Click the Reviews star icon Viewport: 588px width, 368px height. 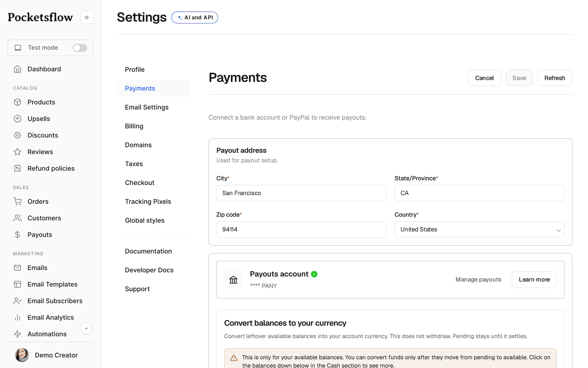click(18, 152)
